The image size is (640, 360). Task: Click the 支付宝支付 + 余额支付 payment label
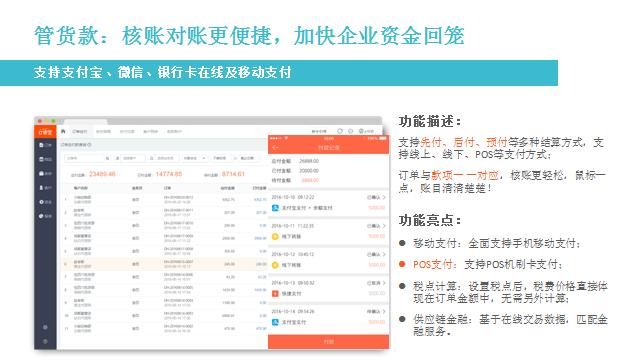pyautogui.click(x=307, y=208)
